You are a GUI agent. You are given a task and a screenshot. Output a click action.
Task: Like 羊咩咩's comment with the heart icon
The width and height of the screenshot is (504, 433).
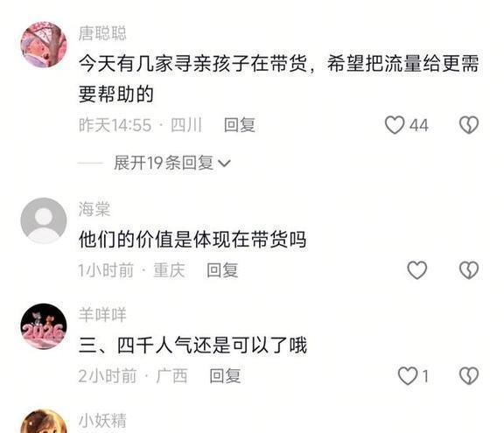point(408,375)
